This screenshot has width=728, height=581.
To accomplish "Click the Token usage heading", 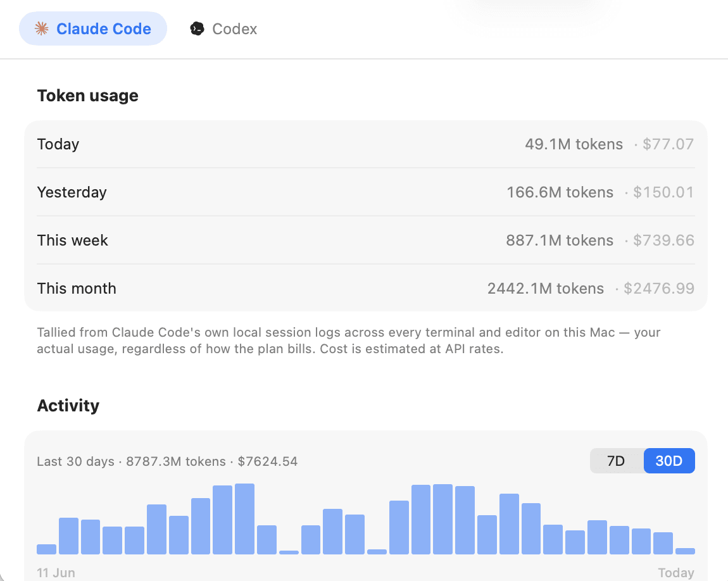I will pos(88,96).
